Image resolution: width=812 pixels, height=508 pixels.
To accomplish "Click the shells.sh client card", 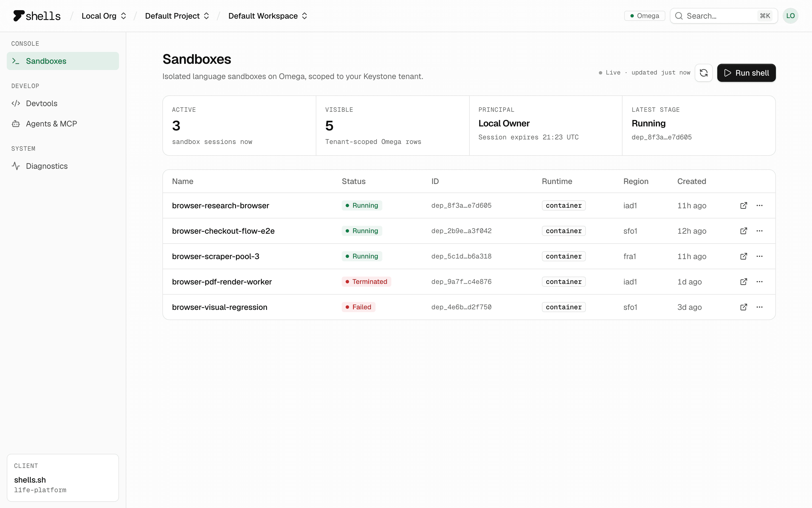I will click(63, 478).
